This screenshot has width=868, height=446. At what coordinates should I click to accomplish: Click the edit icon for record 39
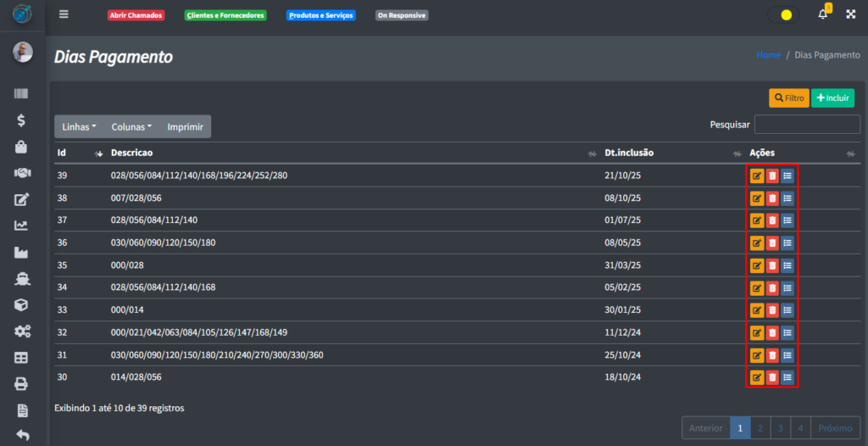(756, 176)
